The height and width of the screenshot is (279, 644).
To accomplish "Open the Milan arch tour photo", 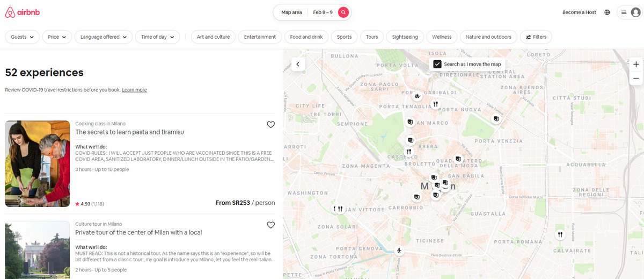I will click(38, 250).
